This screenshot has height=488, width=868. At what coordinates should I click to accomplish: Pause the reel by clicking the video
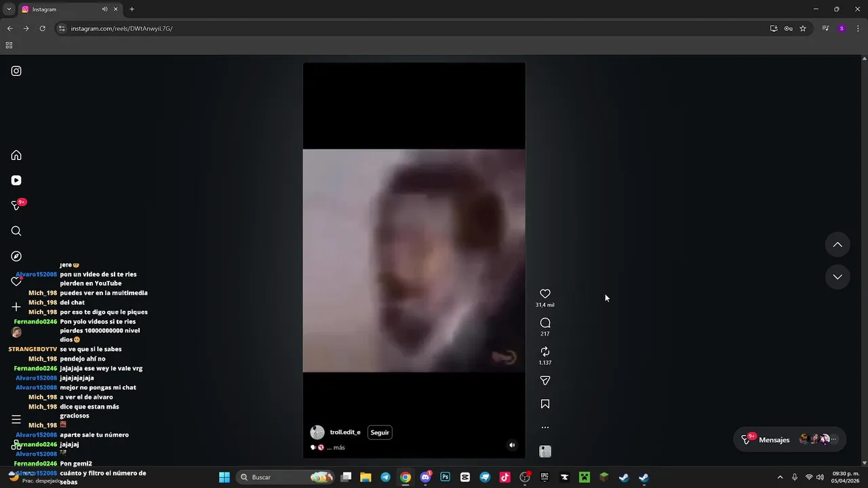(x=414, y=260)
